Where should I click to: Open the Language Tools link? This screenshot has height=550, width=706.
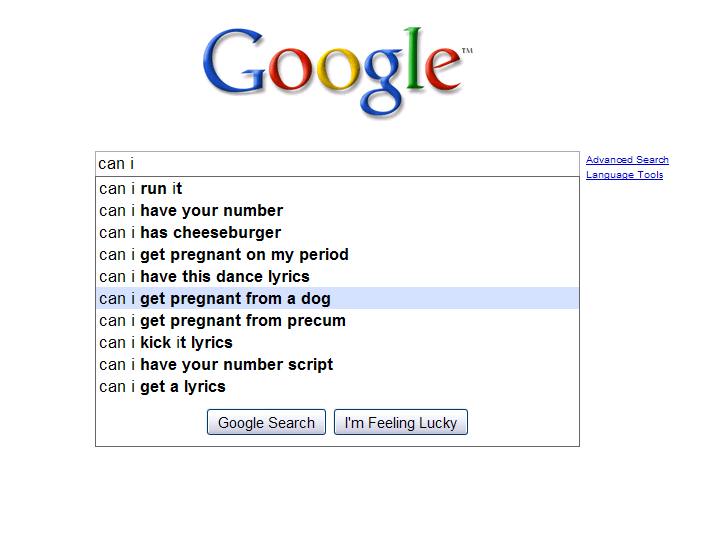pyautogui.click(x=624, y=175)
